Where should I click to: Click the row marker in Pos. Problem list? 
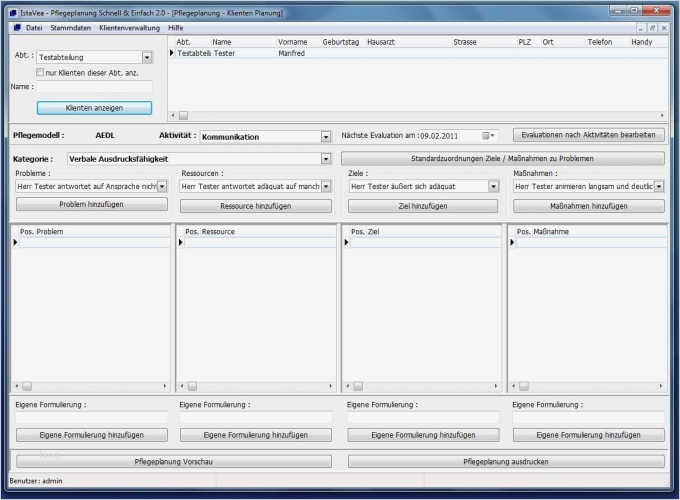coord(15,243)
